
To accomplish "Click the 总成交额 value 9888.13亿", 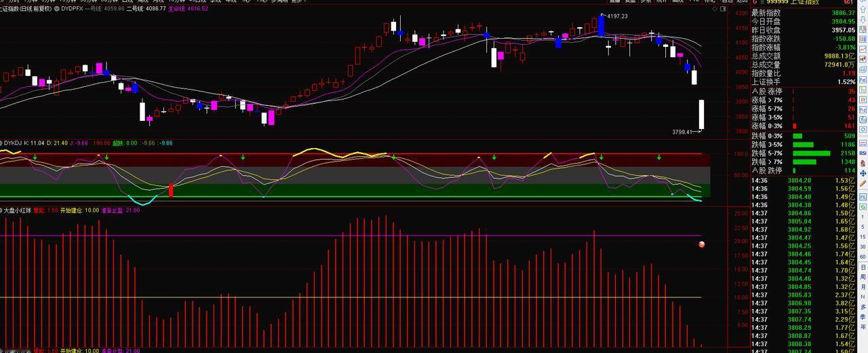I will 840,56.
